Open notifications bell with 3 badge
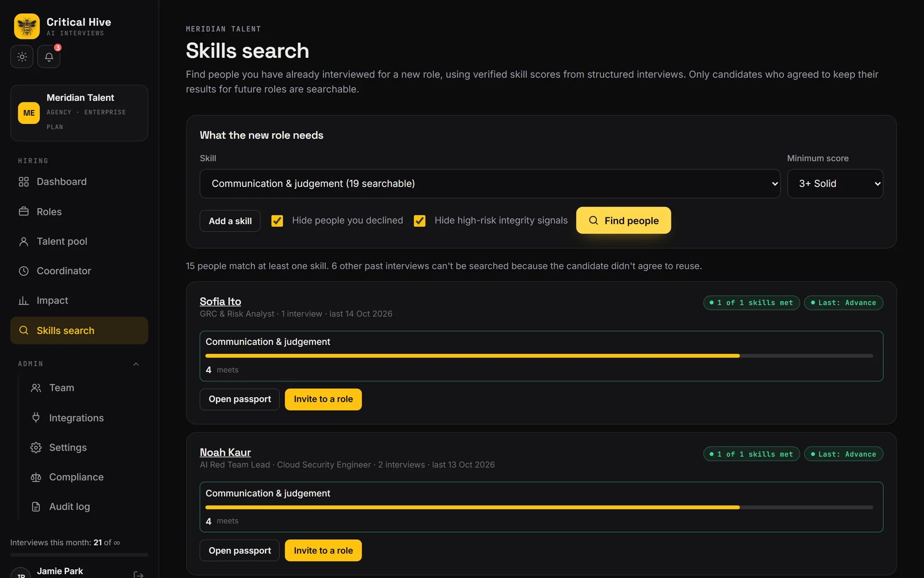Screen dimensions: 924x578 pyautogui.click(x=49, y=56)
